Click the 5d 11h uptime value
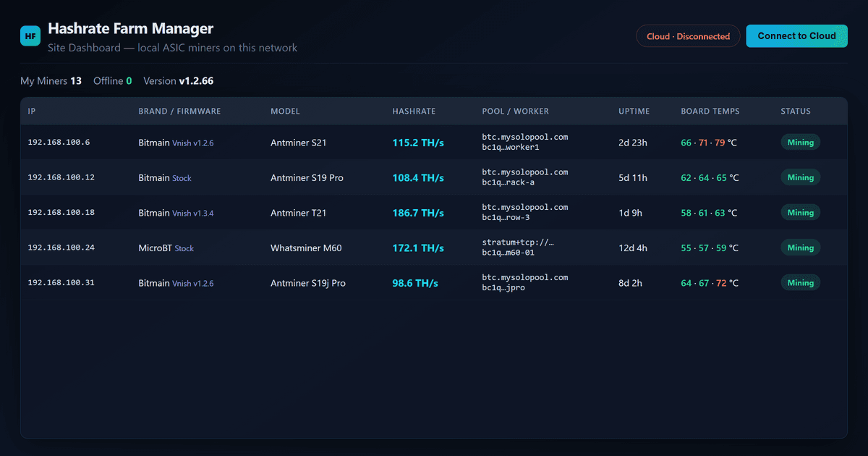This screenshot has height=456, width=868. click(633, 177)
